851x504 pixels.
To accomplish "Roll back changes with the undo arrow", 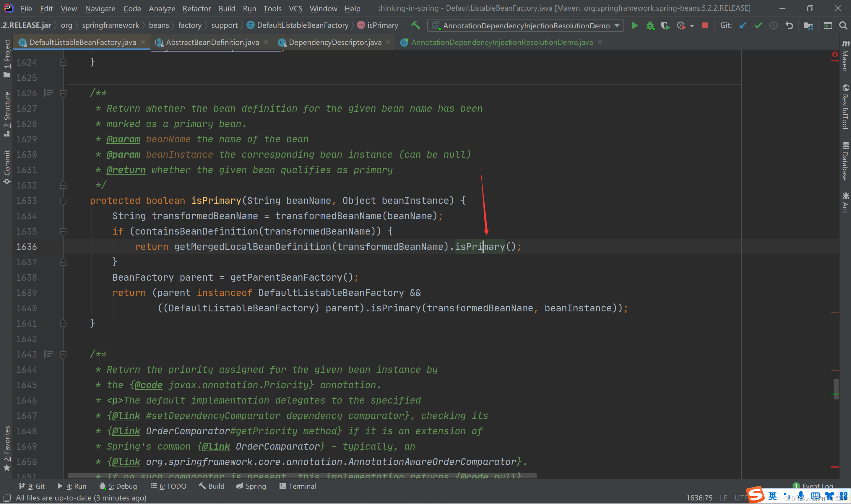I will pyautogui.click(x=789, y=25).
